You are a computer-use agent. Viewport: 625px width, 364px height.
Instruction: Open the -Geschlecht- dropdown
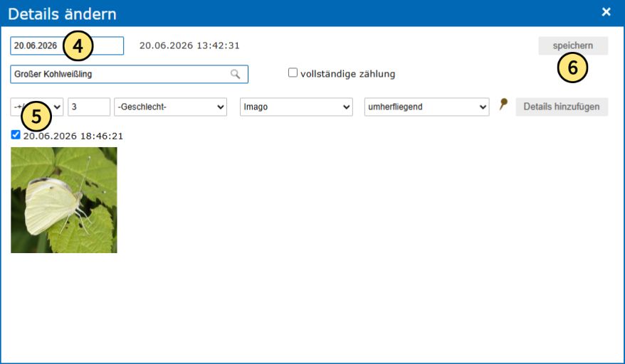point(171,107)
